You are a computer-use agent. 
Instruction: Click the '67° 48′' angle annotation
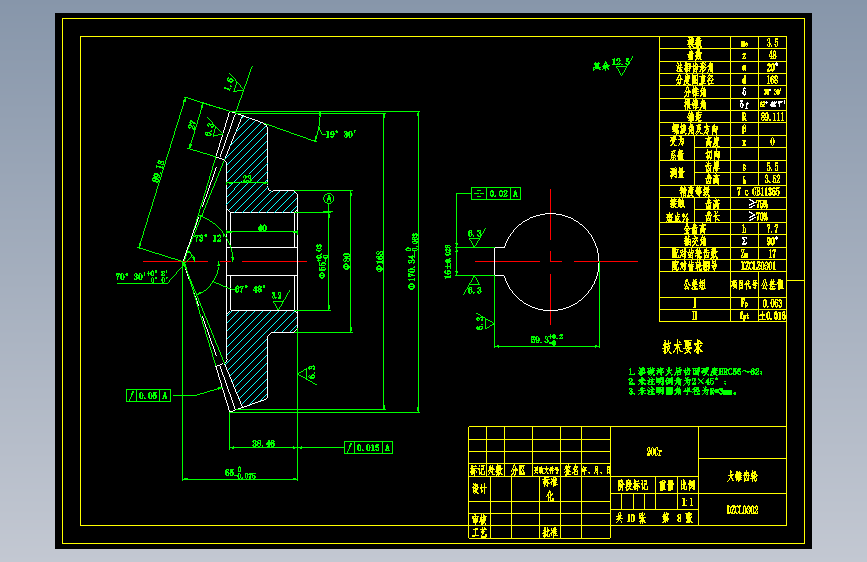pos(250,289)
